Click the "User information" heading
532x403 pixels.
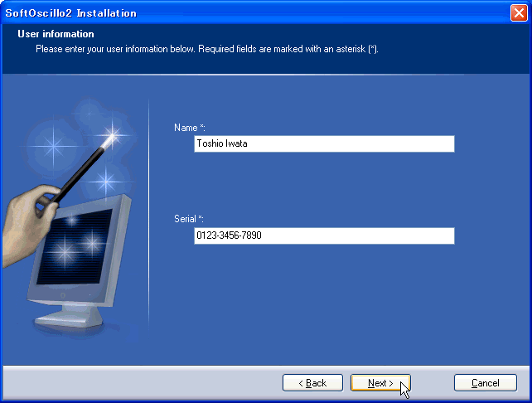[56, 34]
